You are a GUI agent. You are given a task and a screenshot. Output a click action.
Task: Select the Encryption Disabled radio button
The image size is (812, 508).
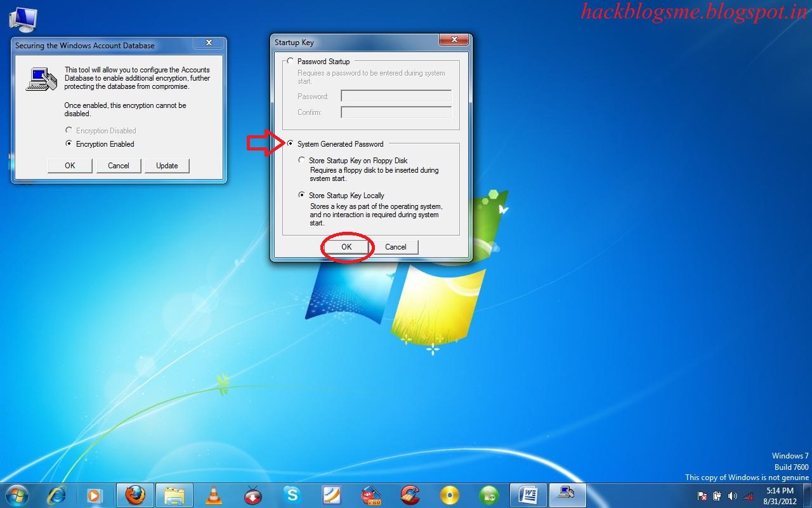69,131
